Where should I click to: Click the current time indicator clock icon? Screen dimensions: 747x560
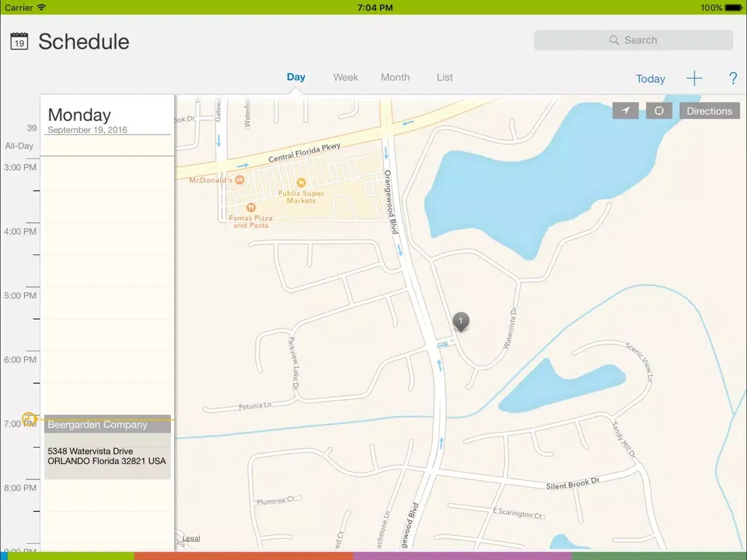click(x=28, y=419)
